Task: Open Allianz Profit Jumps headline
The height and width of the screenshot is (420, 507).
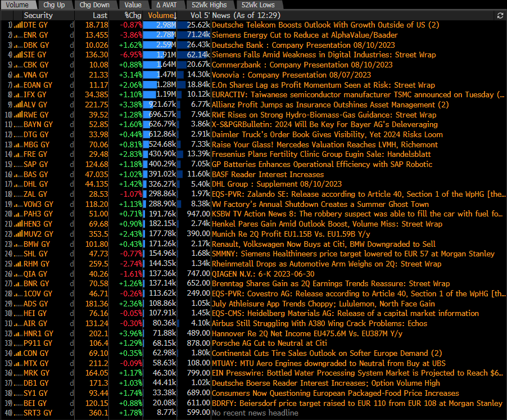Action: [x=331, y=105]
